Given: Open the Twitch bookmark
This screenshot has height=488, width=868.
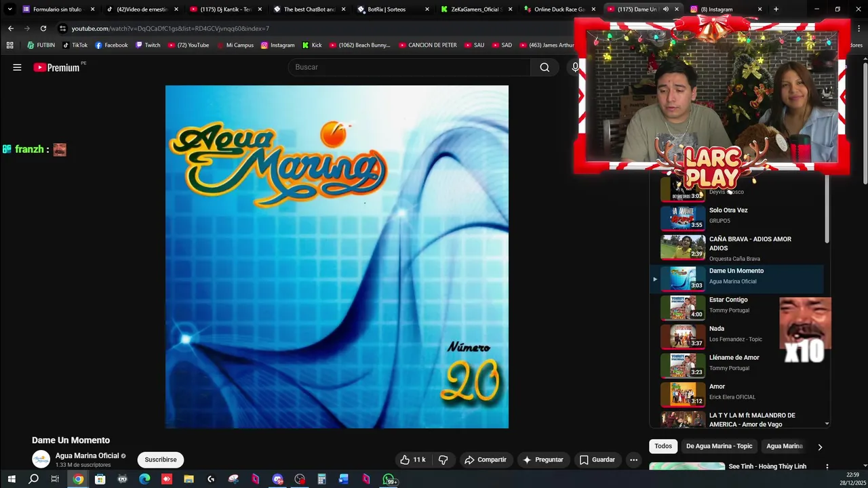Looking at the screenshot, I should (148, 45).
